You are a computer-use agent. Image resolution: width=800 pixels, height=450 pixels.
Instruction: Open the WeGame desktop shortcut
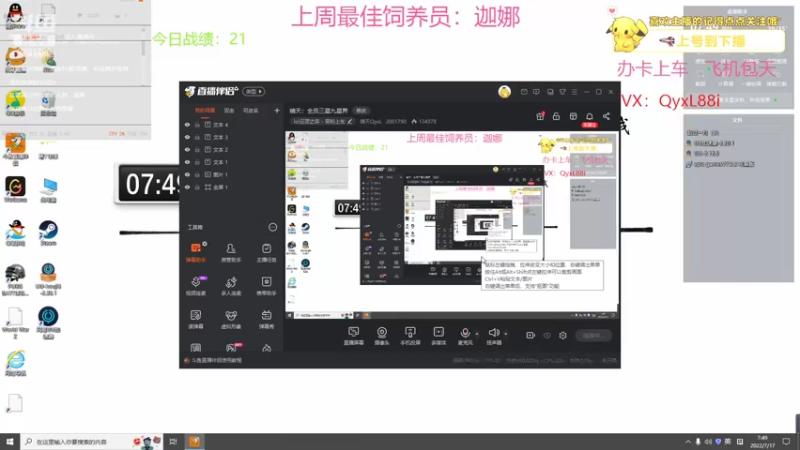tap(15, 190)
